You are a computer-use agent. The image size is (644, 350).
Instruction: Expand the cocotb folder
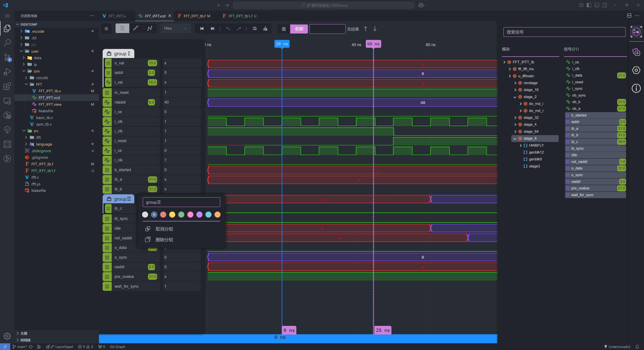(26, 78)
